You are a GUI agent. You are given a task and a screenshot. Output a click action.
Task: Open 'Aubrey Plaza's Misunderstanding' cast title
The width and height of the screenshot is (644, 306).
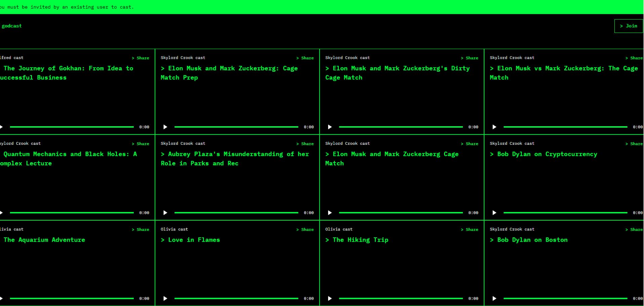tap(235, 159)
